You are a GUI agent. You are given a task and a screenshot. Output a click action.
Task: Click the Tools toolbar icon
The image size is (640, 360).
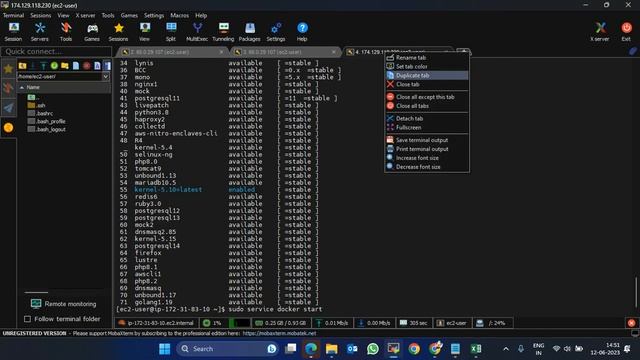66,32
